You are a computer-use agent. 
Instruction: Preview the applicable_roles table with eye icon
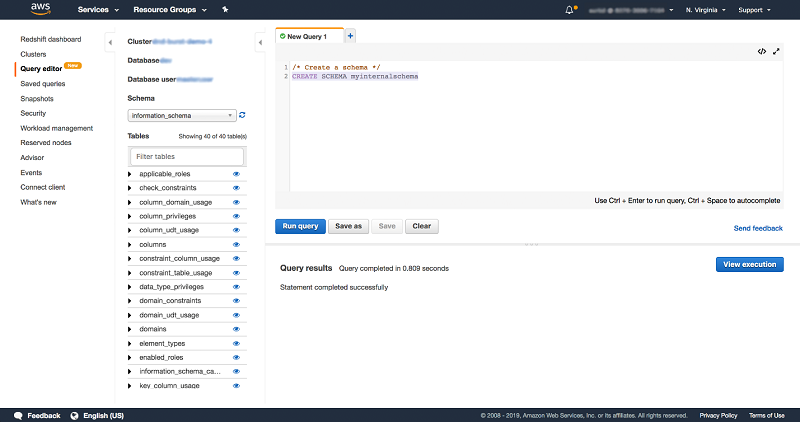(237, 174)
